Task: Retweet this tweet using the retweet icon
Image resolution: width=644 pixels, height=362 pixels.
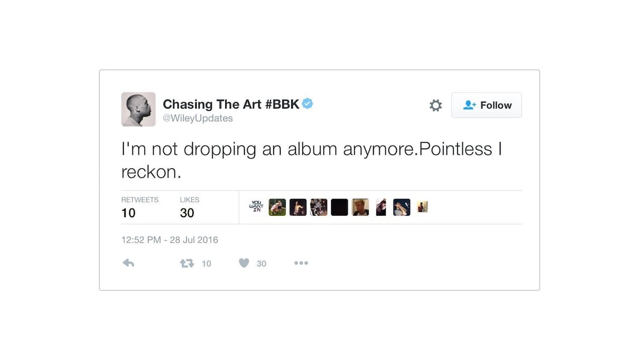Action: coord(187,263)
